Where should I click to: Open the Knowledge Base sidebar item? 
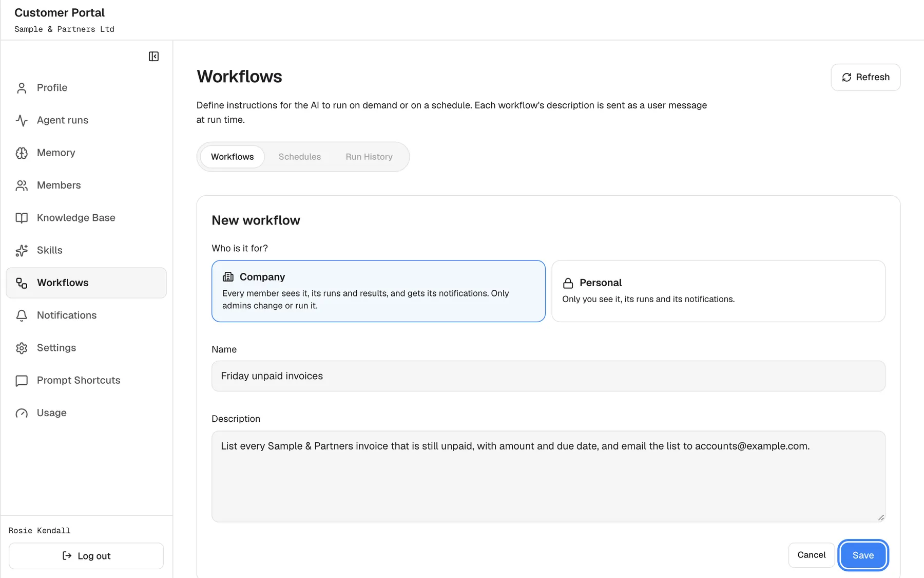tap(86, 217)
